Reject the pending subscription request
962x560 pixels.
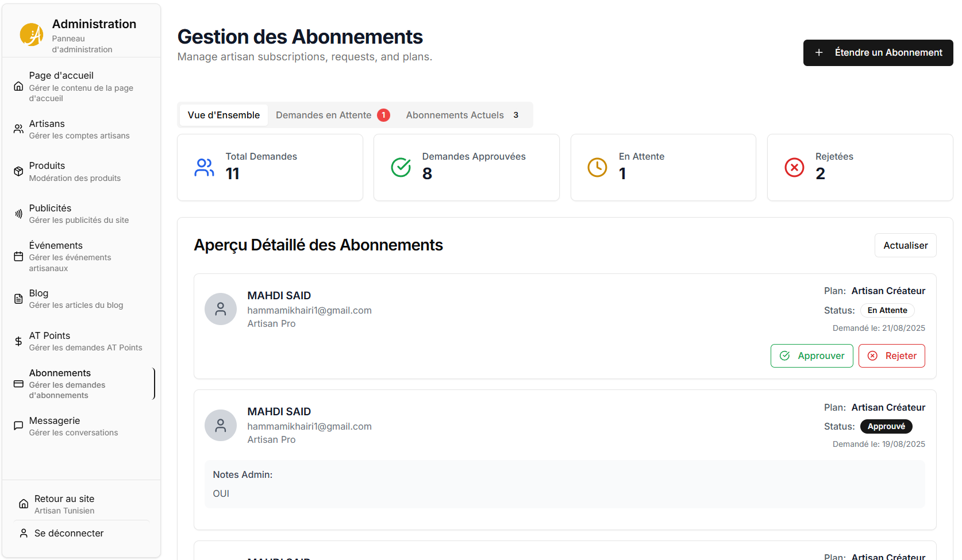coord(891,356)
